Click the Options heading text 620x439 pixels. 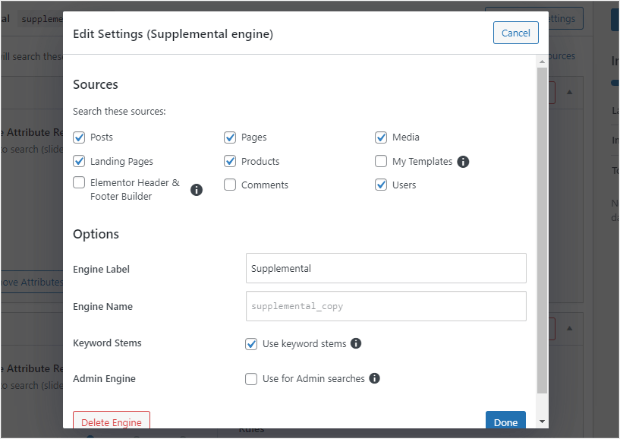96,234
